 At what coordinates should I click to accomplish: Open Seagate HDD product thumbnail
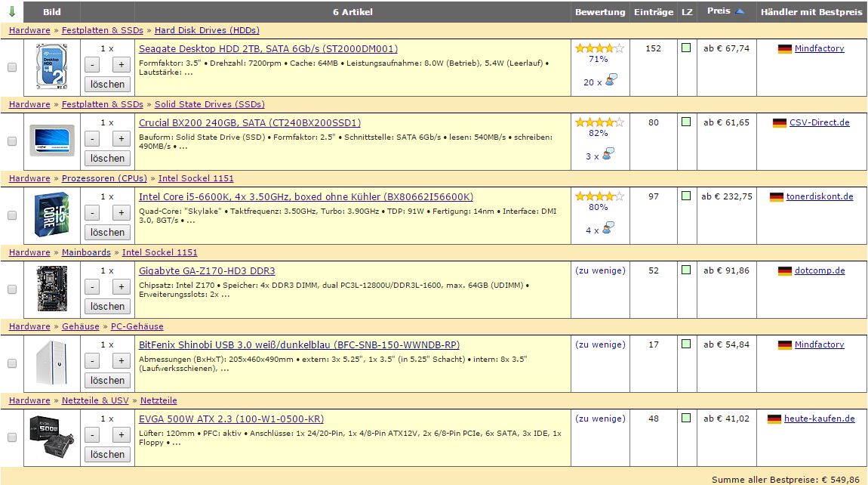point(51,66)
